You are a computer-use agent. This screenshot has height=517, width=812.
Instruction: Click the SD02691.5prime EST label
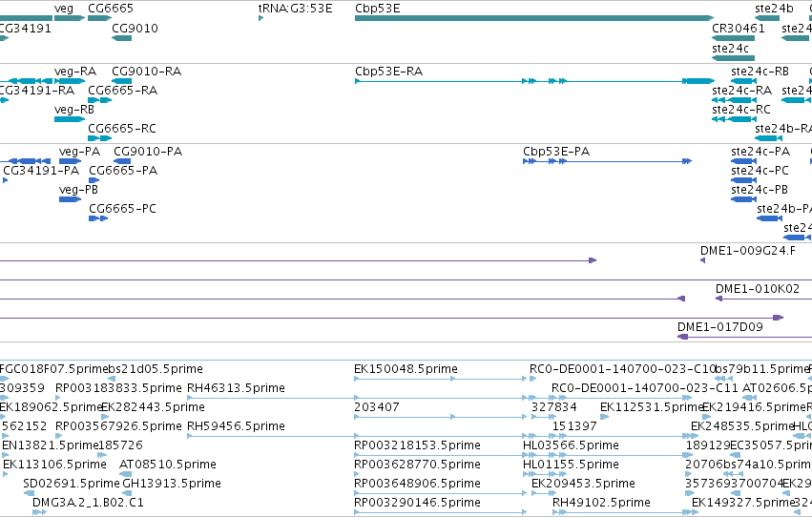click(x=72, y=483)
